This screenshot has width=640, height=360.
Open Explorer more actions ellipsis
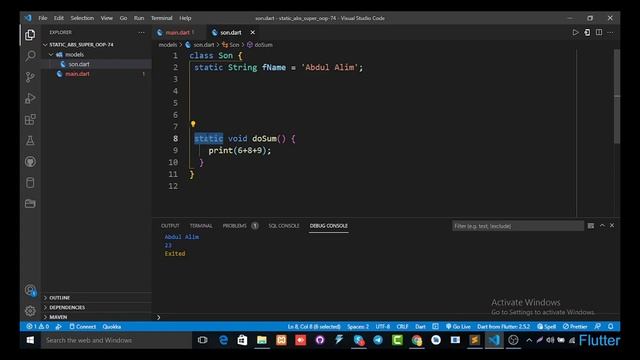(141, 32)
